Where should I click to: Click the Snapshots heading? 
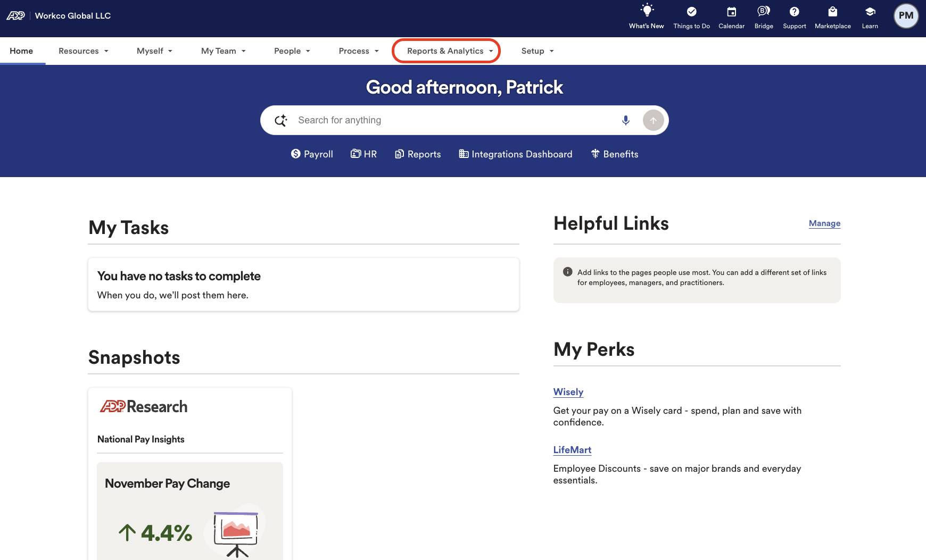click(134, 357)
